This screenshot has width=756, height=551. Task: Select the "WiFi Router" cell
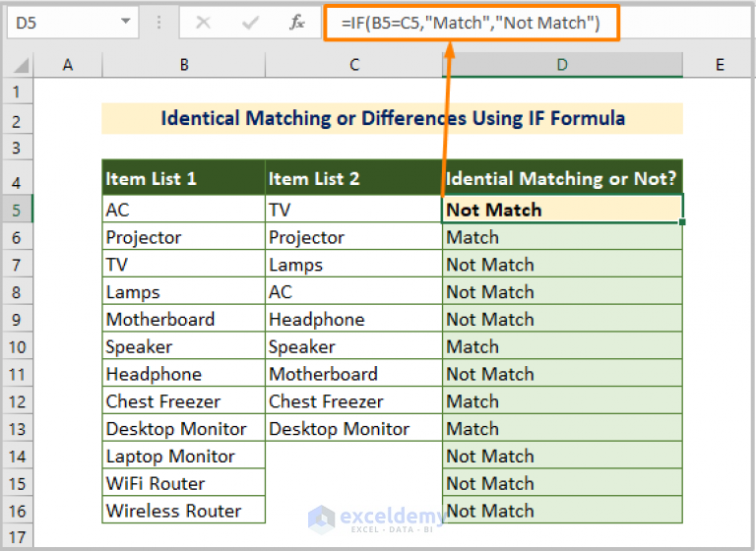[x=184, y=483]
